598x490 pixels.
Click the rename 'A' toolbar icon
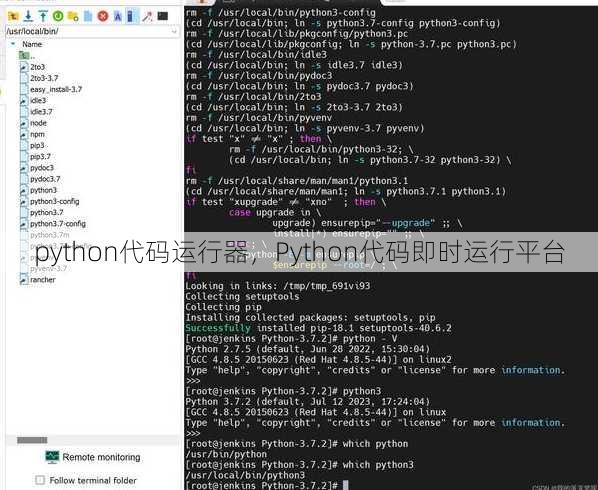click(x=118, y=16)
